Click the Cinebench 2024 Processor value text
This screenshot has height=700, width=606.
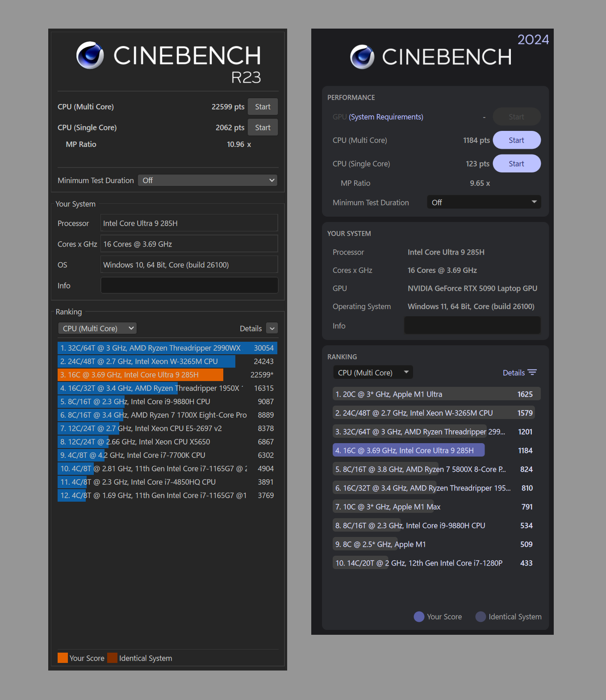click(446, 252)
